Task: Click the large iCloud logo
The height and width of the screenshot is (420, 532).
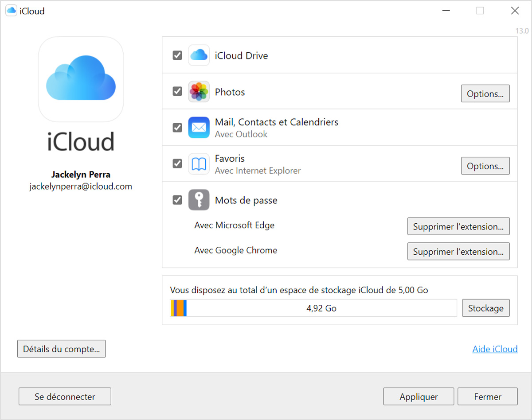Action: point(81,79)
